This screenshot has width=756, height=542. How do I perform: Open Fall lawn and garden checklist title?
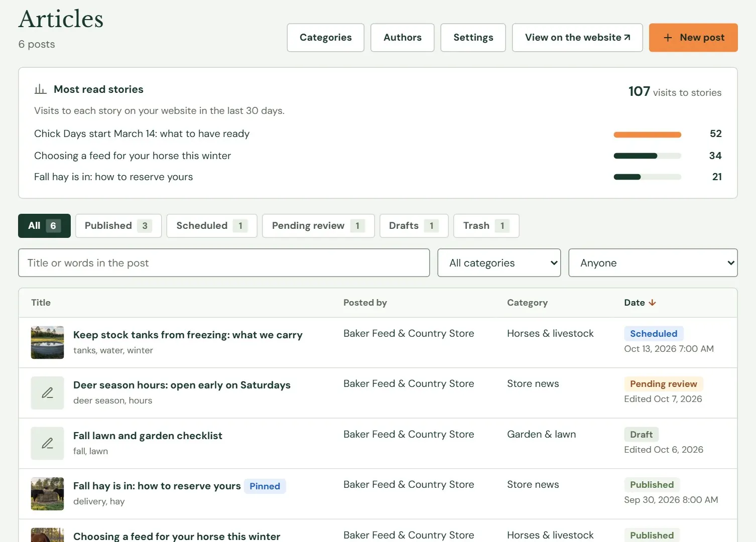[148, 436]
